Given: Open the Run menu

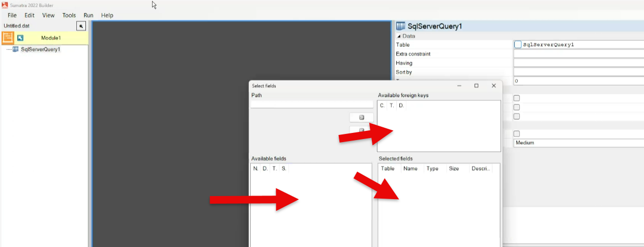Looking at the screenshot, I should [89, 15].
